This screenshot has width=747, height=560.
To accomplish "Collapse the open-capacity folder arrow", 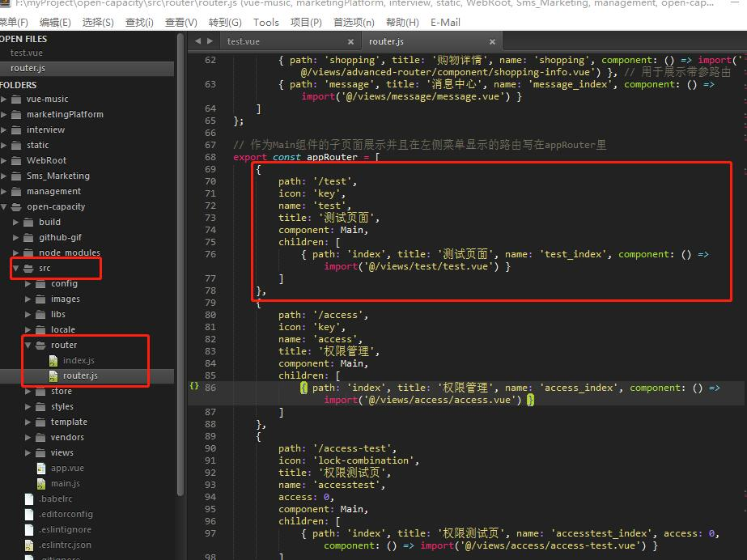I will pyautogui.click(x=4, y=206).
